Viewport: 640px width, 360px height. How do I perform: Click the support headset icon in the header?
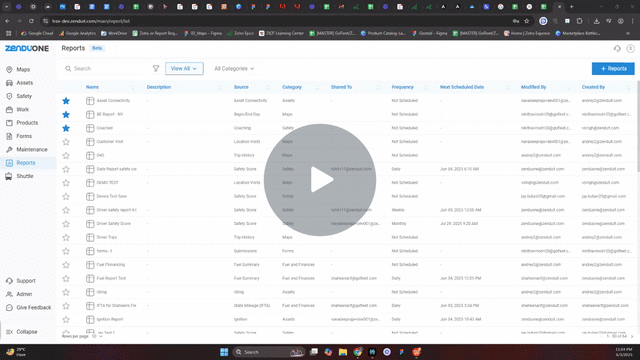617,49
